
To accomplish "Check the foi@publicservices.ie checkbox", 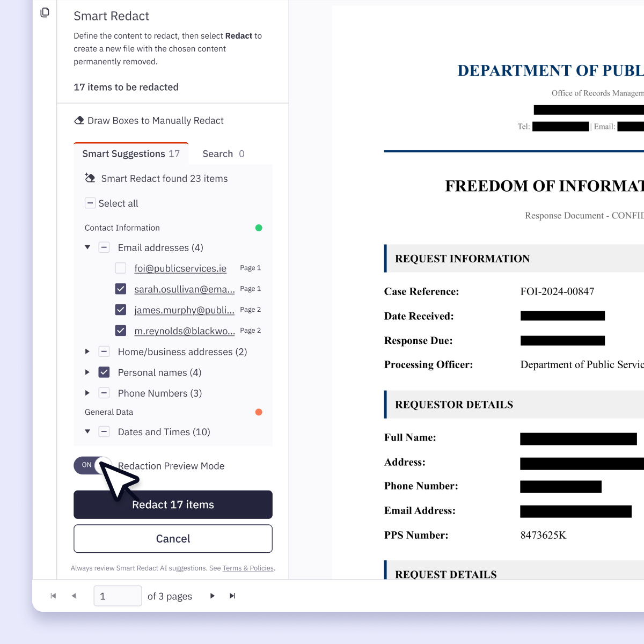I will (x=120, y=268).
